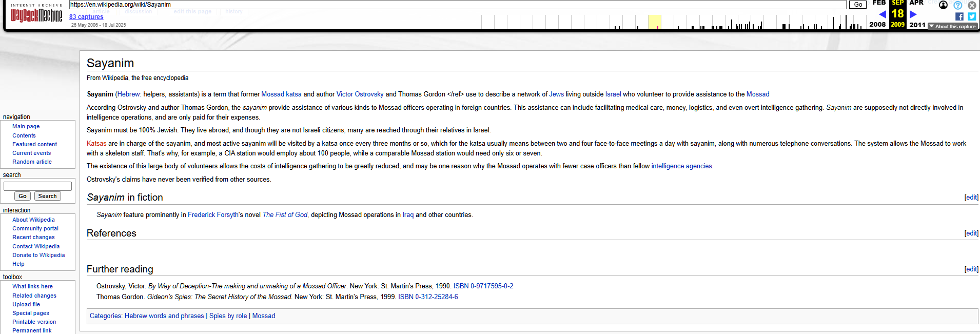Click highlighted yellow year in capture sparkline
Image resolution: width=980 pixels, height=334 pixels.
[654, 22]
